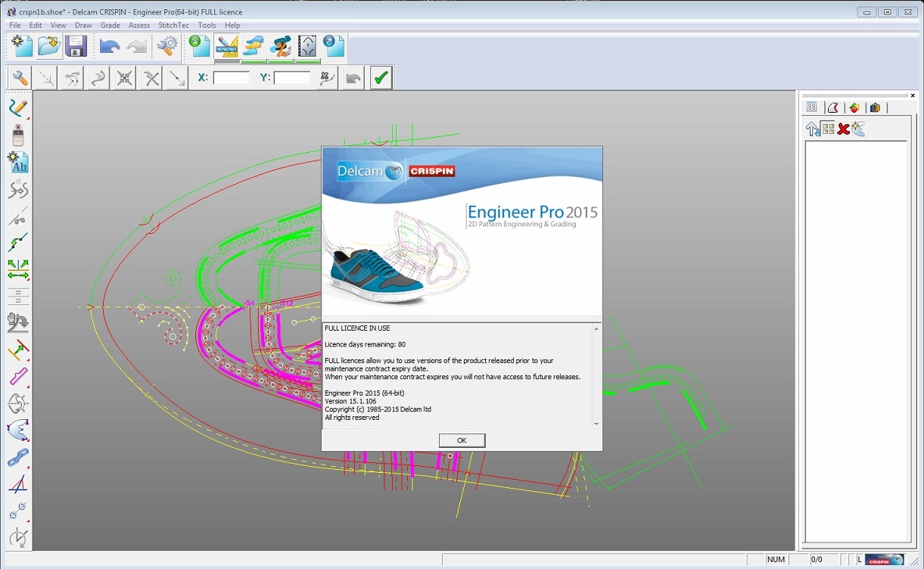
Task: Click the blue Undo arrow in top toolbar
Action: 110,46
